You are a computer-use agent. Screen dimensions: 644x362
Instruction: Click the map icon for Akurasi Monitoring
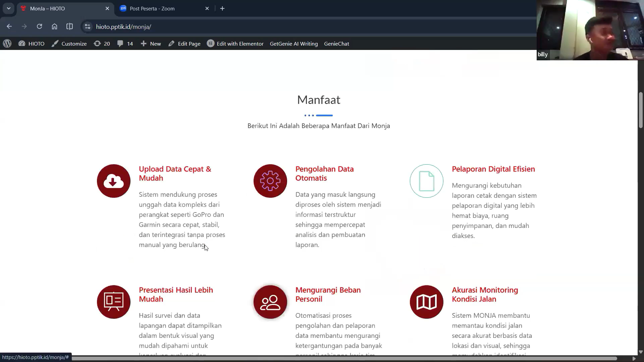click(426, 302)
